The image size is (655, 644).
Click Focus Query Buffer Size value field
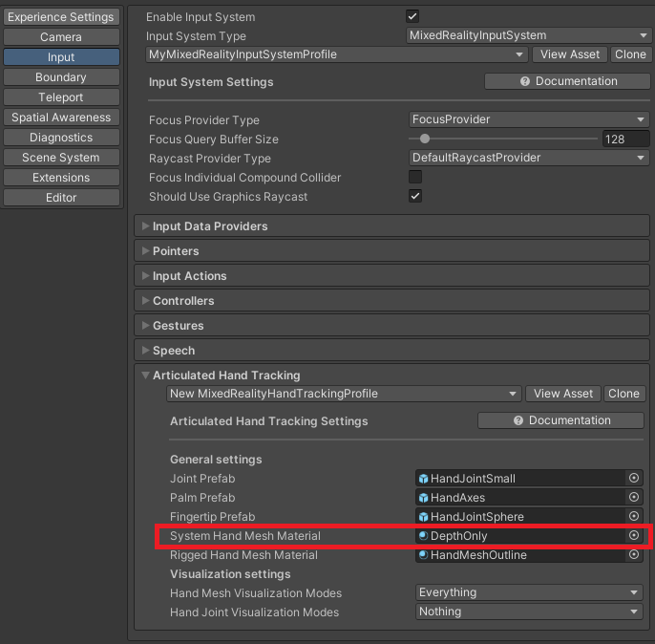pos(625,139)
